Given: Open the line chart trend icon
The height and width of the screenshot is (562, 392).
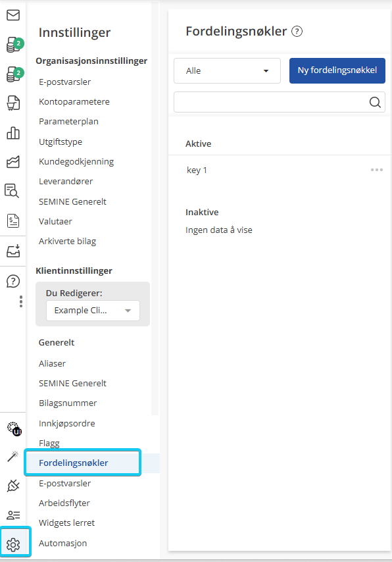Looking at the screenshot, I should pyautogui.click(x=13, y=162).
